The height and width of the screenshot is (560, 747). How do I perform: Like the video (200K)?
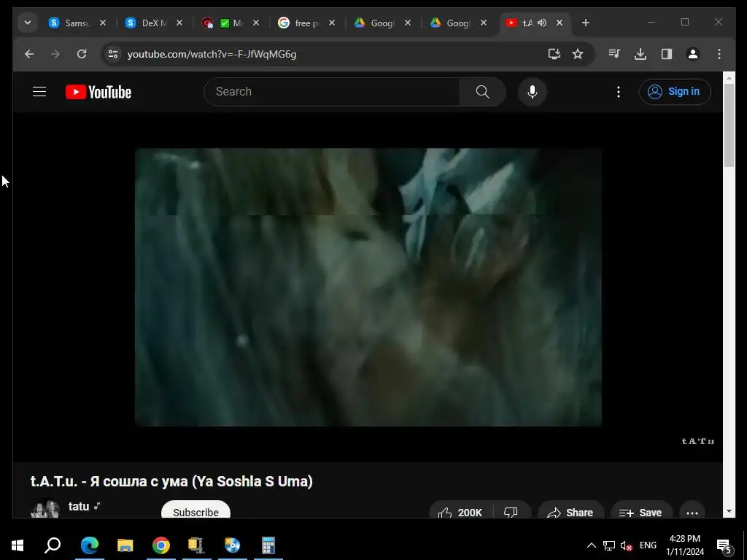[461, 510]
